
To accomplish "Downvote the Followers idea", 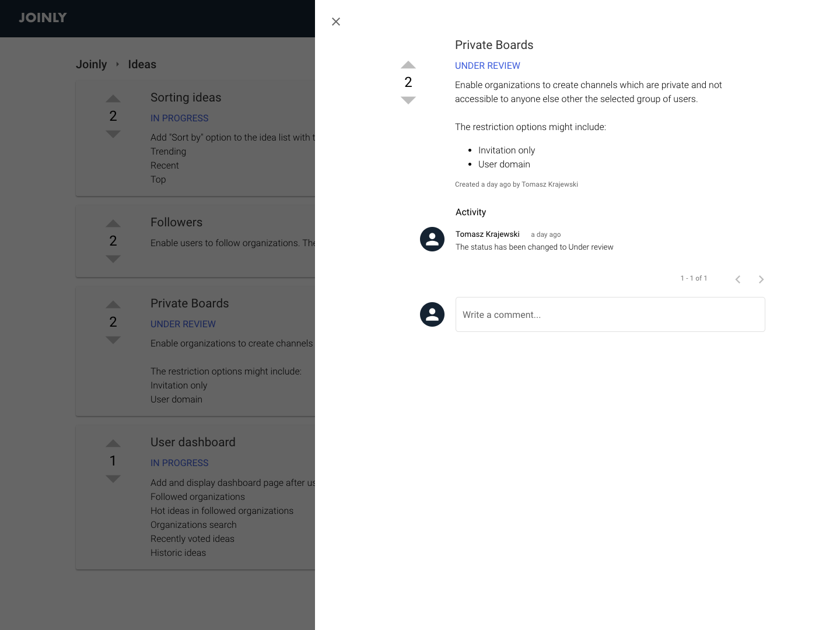I will 113,259.
